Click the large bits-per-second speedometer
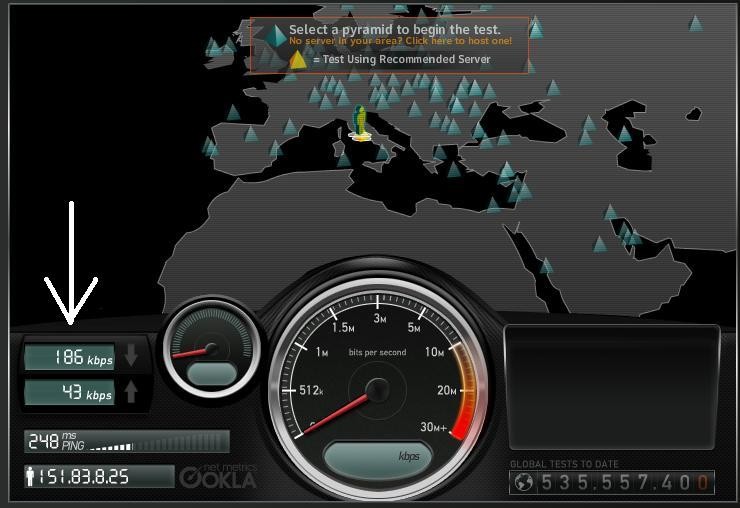 377,389
